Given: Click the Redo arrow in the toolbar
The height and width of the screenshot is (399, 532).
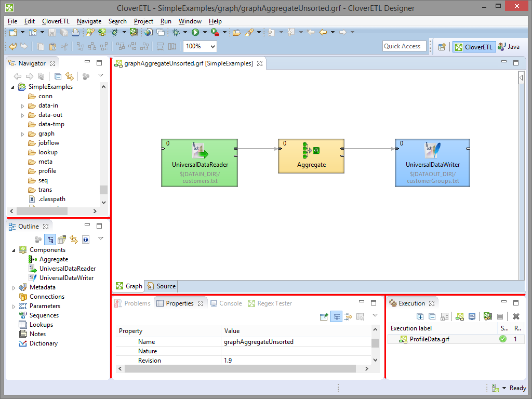Looking at the screenshot, I should pos(24,46).
